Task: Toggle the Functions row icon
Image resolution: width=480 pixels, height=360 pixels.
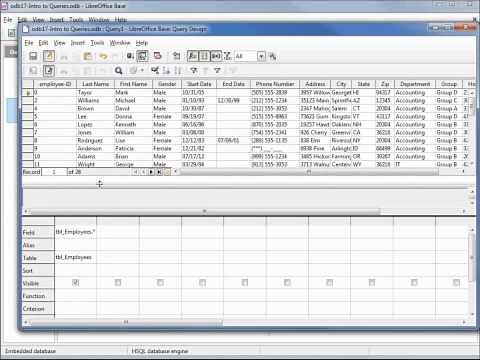Action: click(x=193, y=56)
